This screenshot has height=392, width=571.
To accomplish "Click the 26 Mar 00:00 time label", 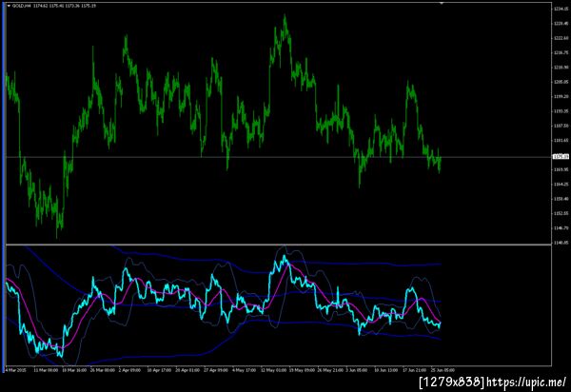I will [x=103, y=370].
